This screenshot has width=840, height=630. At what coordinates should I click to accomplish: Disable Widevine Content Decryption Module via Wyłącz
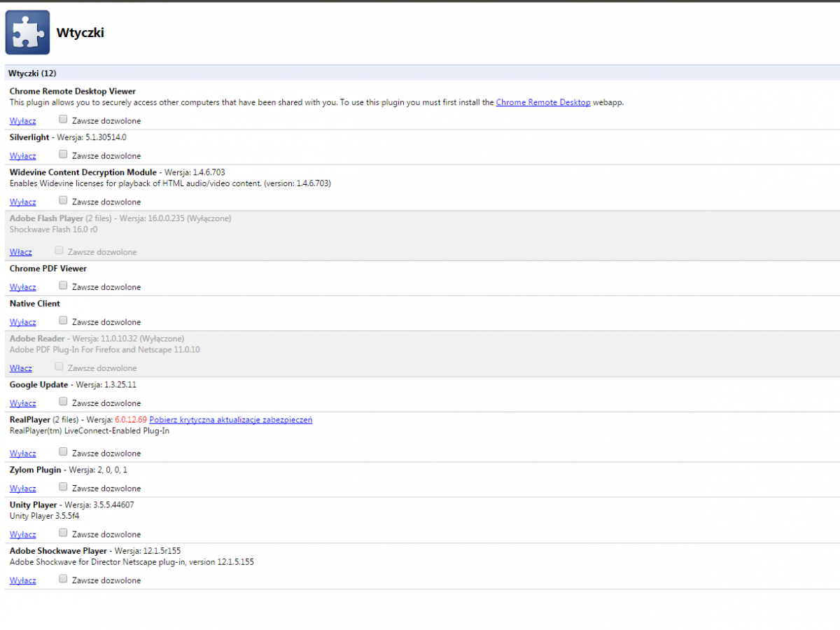point(22,202)
